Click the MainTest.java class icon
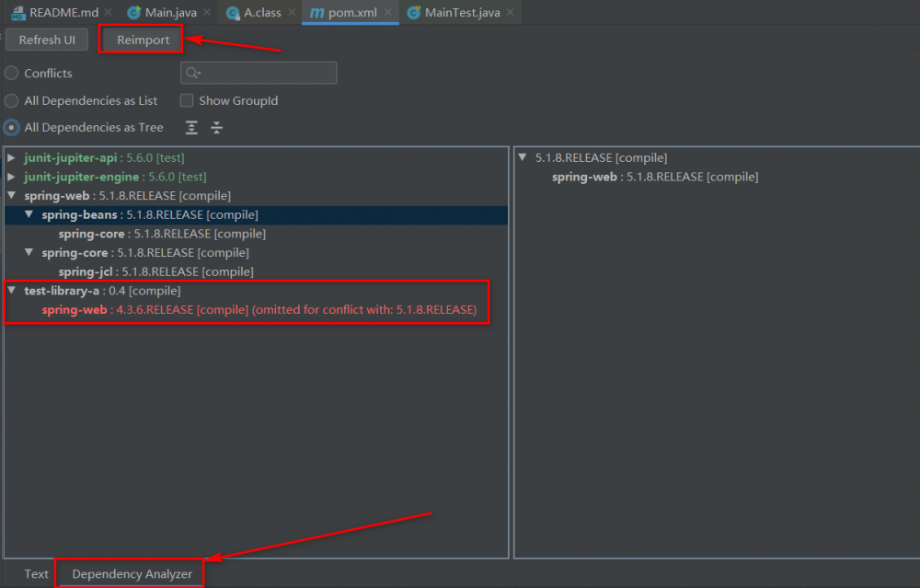The width and height of the screenshot is (920, 588). click(414, 12)
